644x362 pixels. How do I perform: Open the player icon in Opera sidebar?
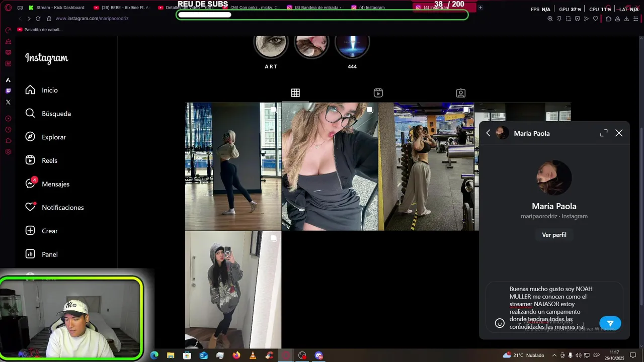8,119
